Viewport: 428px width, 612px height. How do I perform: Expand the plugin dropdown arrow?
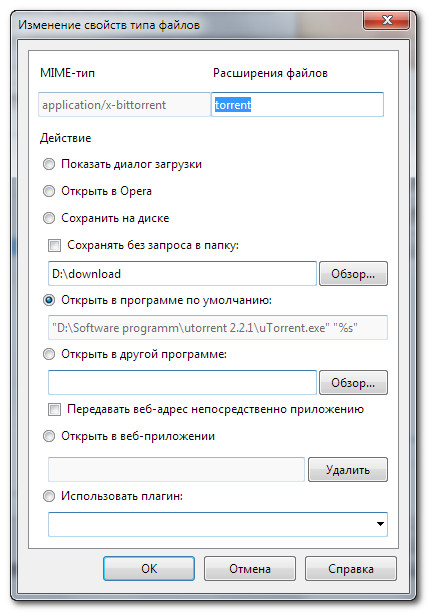(380, 524)
